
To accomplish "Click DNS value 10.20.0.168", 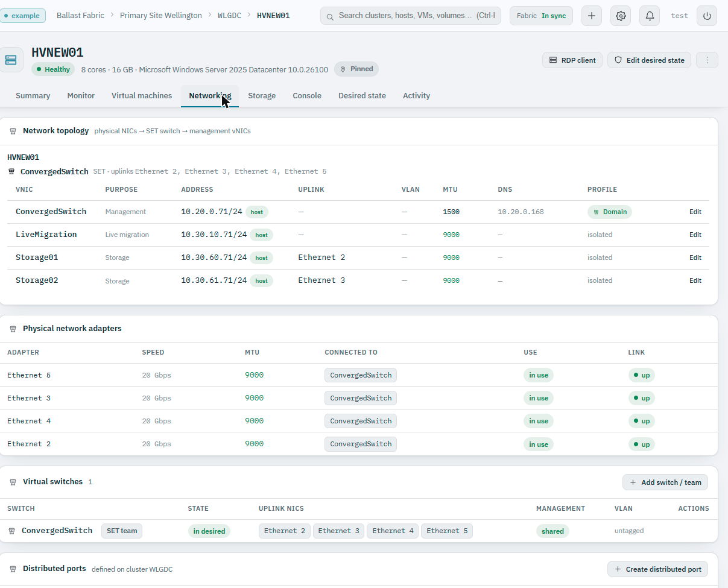I will pyautogui.click(x=521, y=212).
